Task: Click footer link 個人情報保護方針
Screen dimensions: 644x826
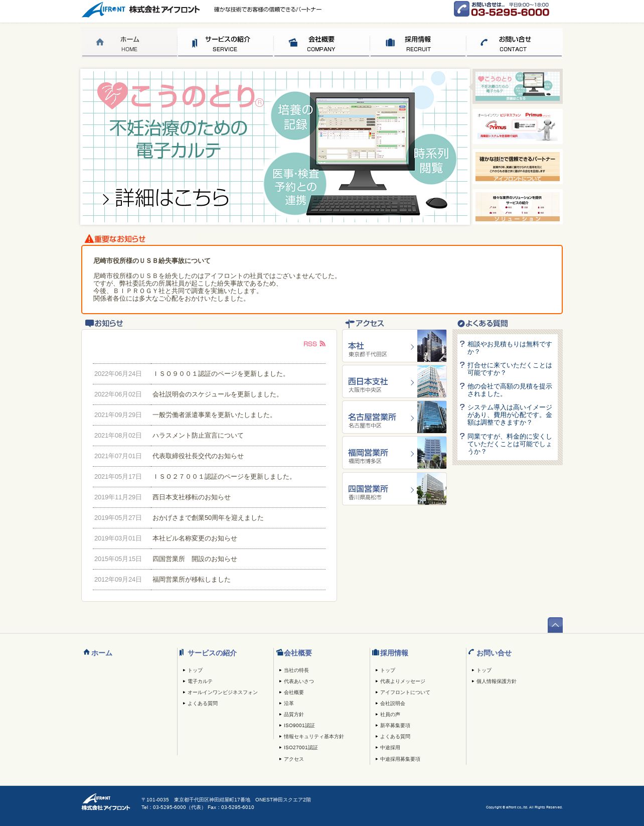Action: [496, 681]
